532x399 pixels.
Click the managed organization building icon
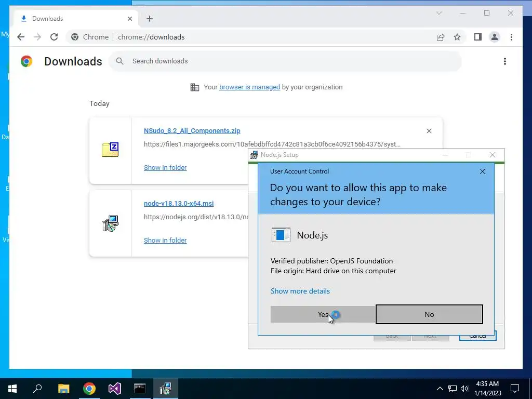click(195, 87)
